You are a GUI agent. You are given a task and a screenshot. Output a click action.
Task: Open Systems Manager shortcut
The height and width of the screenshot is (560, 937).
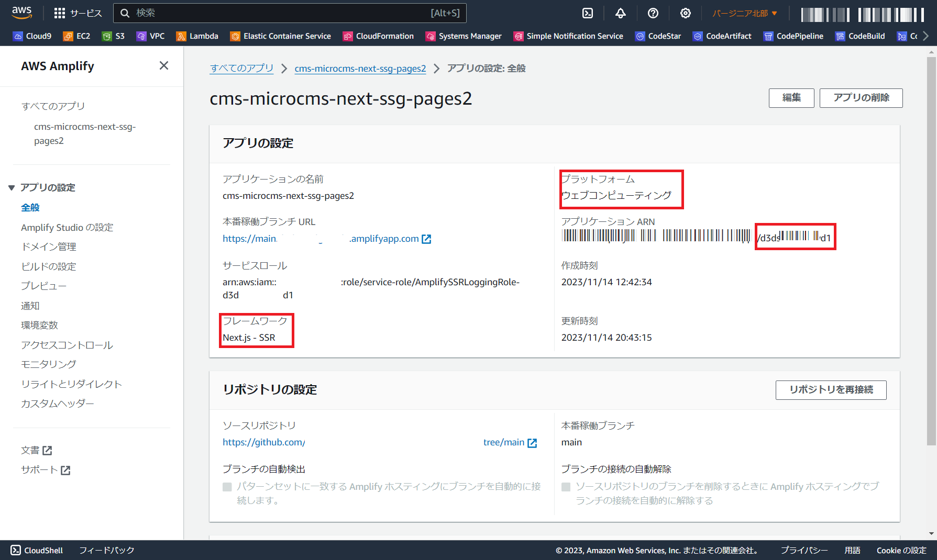click(464, 36)
